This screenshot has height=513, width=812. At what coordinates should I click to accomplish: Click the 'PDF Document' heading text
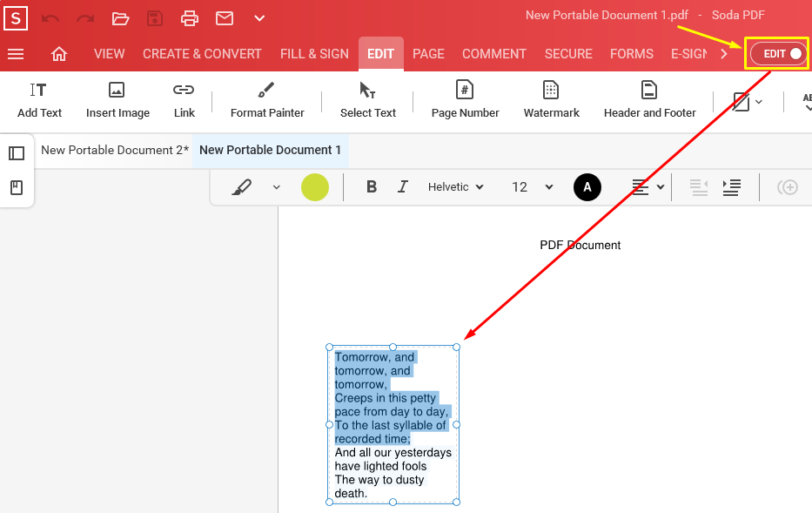tap(580, 245)
